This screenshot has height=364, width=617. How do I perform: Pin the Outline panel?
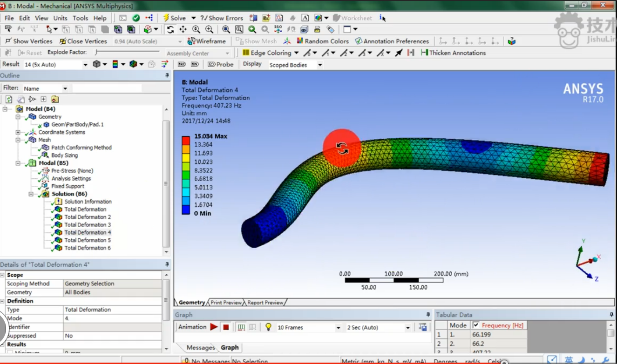pyautogui.click(x=167, y=75)
